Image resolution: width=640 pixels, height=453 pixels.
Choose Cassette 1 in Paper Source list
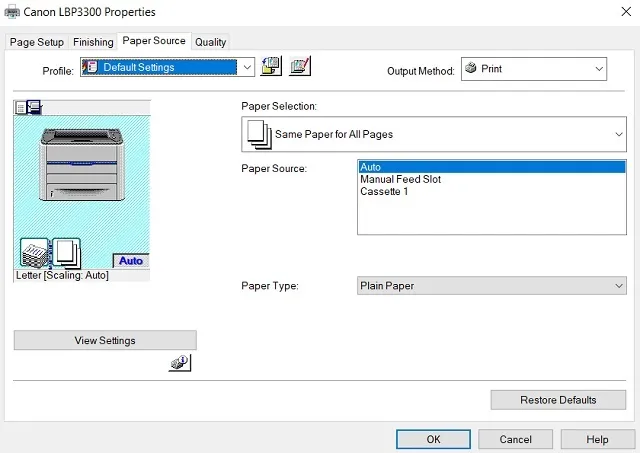385,192
